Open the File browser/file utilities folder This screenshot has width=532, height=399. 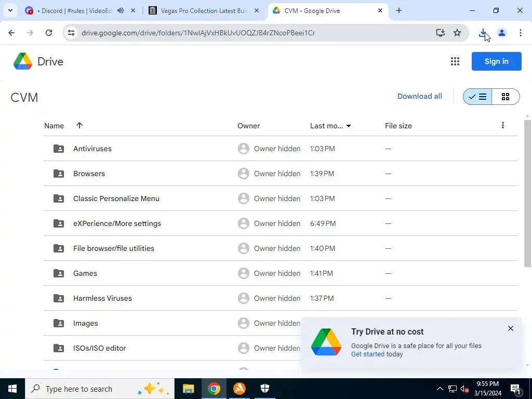point(114,248)
